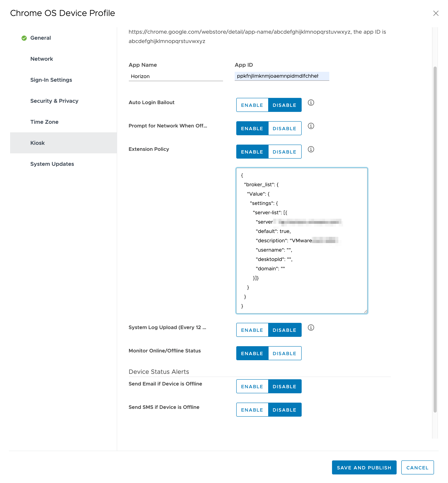The width and height of the screenshot is (448, 483).
Task: Open the Network profile section
Action: [63, 59]
